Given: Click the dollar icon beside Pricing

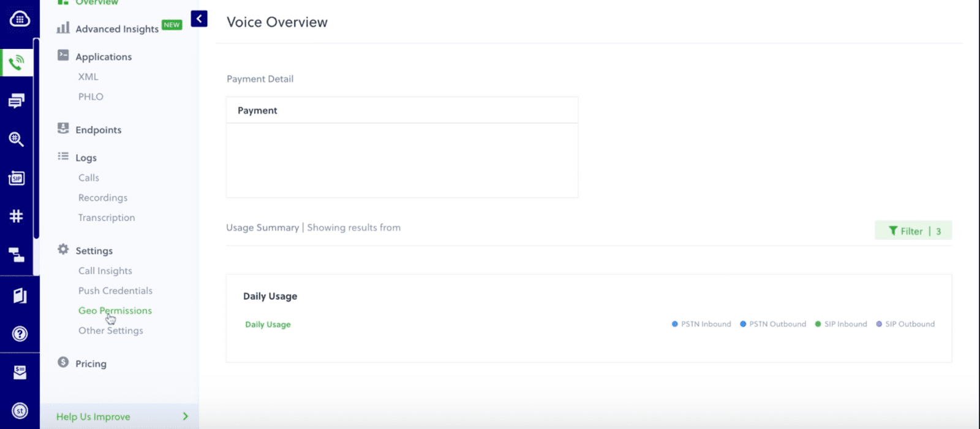Looking at the screenshot, I should pos(63,362).
